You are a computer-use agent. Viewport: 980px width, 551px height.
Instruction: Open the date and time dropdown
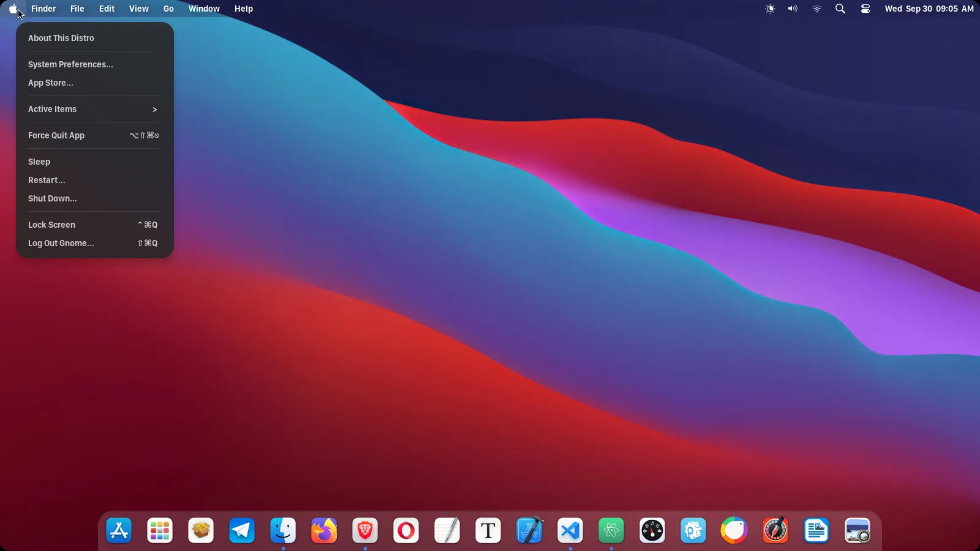929,9
